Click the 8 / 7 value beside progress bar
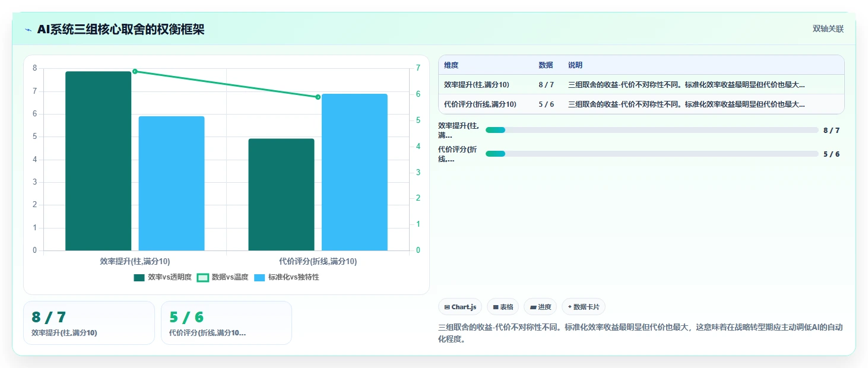This screenshot has width=868, height=368. pyautogui.click(x=831, y=130)
